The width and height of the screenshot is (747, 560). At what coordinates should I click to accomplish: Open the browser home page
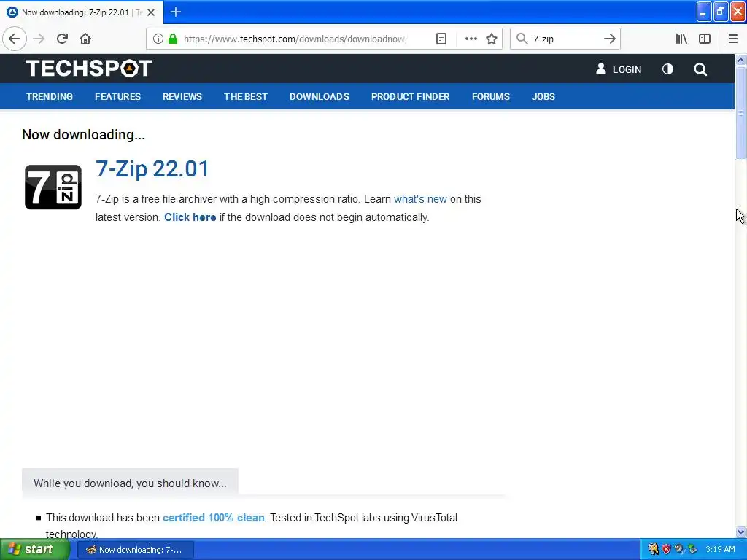tap(85, 39)
